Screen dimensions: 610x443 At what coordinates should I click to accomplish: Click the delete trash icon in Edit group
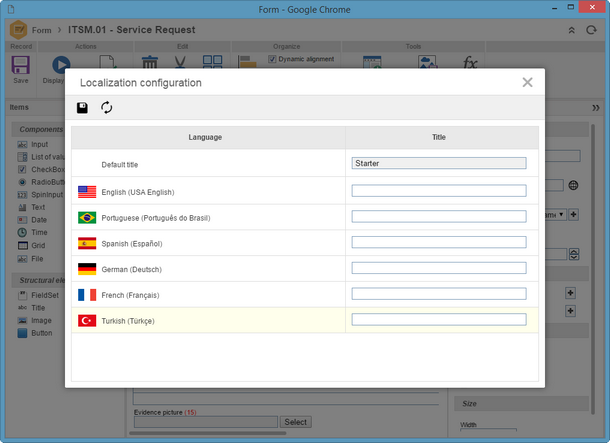[x=150, y=62]
